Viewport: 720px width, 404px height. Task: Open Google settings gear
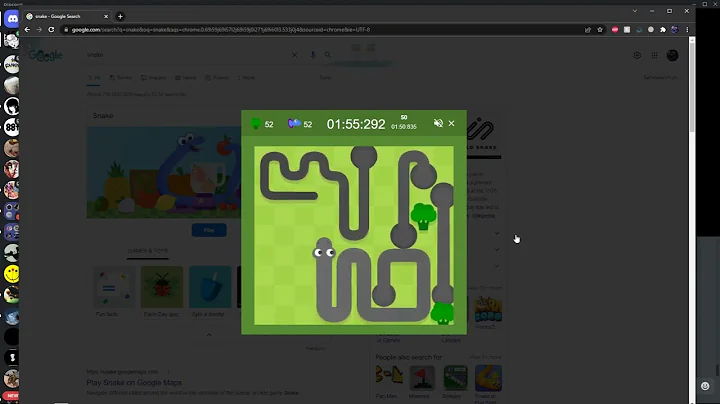[637, 55]
